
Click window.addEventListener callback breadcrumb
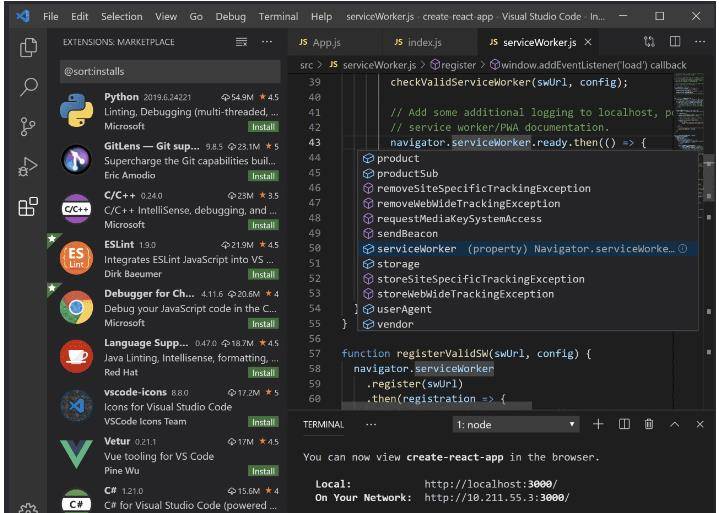pyautogui.click(x=588, y=65)
